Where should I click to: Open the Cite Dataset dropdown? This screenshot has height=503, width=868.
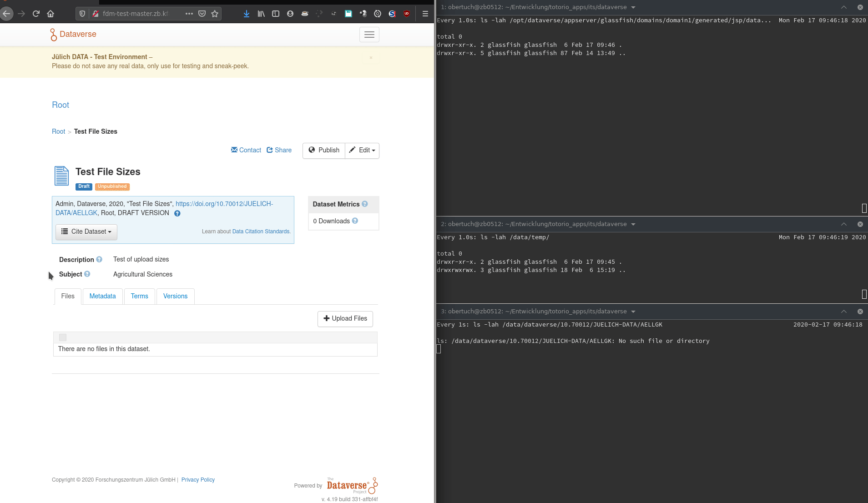86,232
